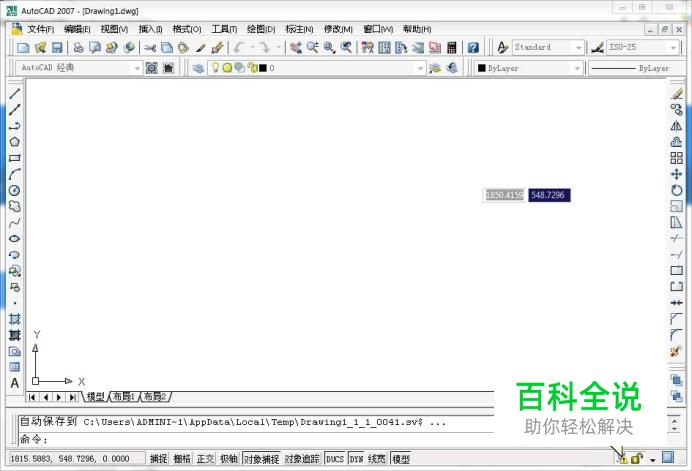
Task: Select the Circle draw tool
Action: coord(15,190)
